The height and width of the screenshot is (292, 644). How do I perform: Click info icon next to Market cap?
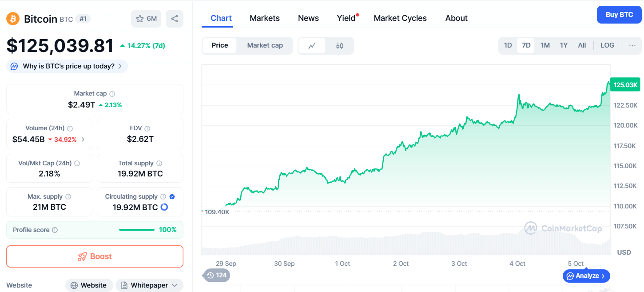click(112, 94)
